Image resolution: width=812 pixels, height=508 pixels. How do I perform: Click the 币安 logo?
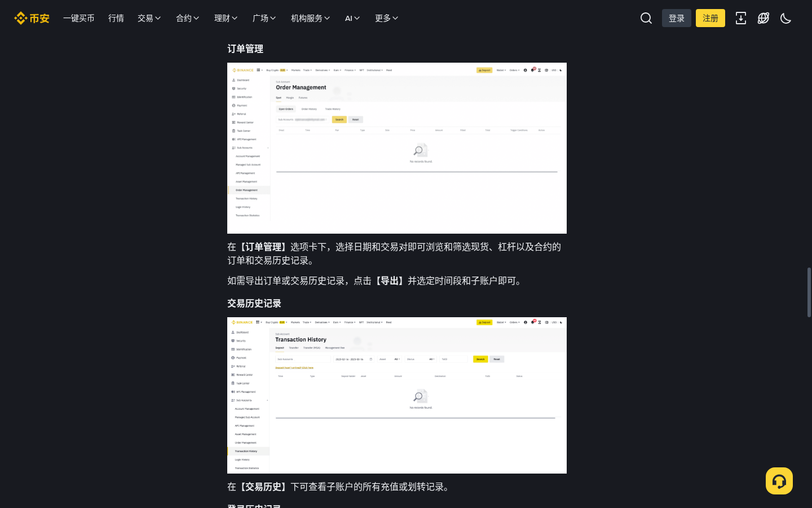[32, 18]
